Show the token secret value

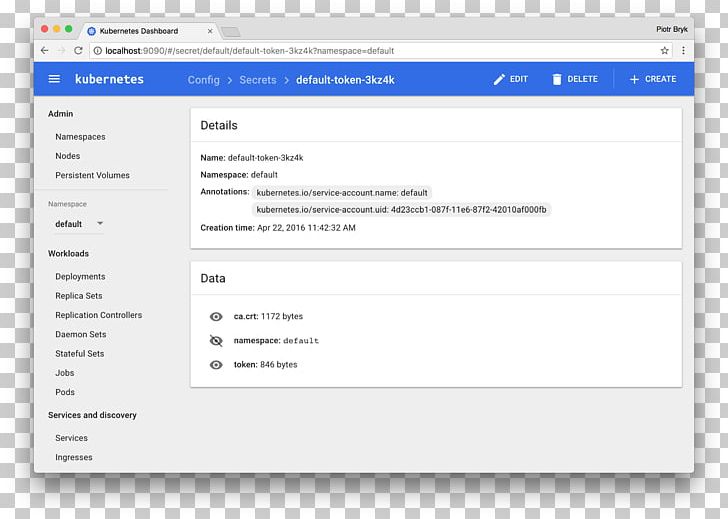pos(216,365)
